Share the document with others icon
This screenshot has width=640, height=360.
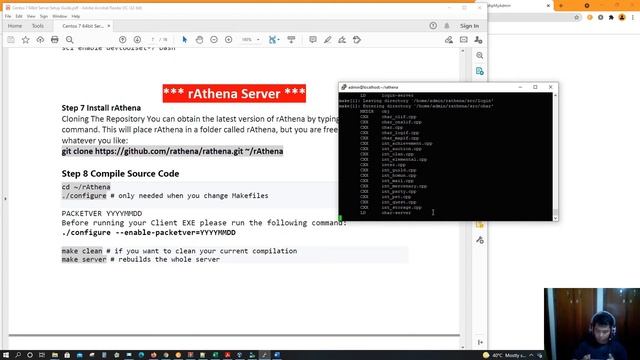point(478,40)
